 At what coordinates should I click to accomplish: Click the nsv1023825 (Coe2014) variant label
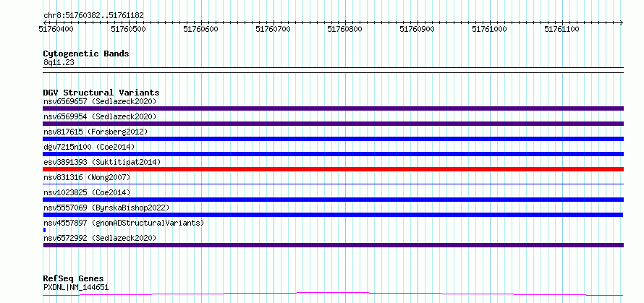[87, 192]
